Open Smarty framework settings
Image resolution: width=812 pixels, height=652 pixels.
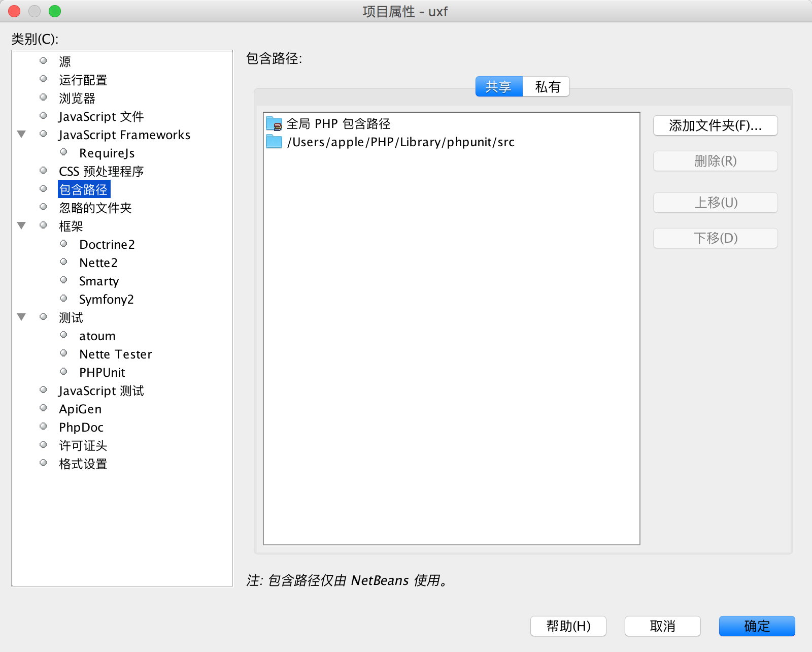coord(99,281)
